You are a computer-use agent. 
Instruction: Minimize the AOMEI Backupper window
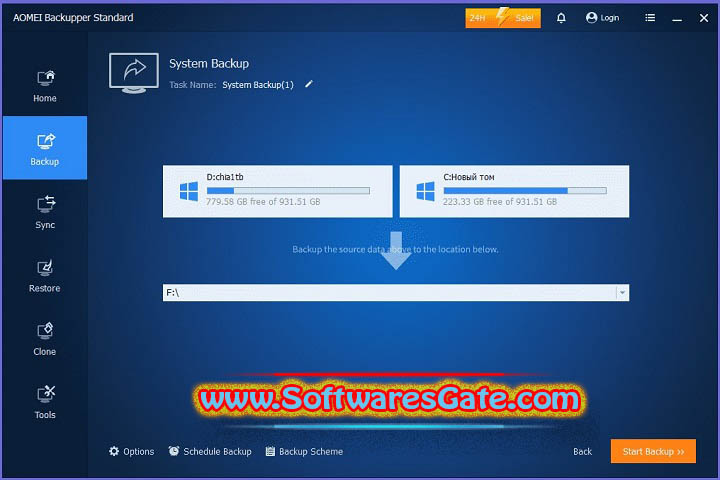coord(677,18)
